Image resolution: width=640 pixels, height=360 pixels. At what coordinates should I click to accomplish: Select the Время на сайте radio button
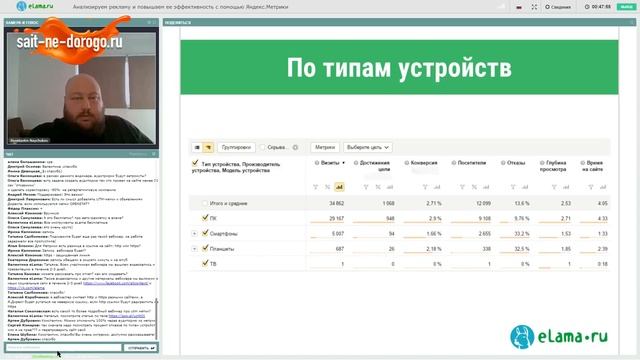(583, 163)
